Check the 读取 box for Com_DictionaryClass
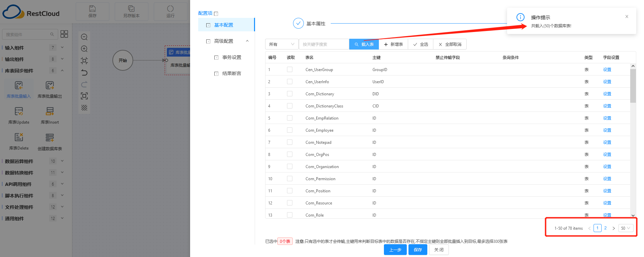The width and height of the screenshot is (644, 257). [290, 106]
